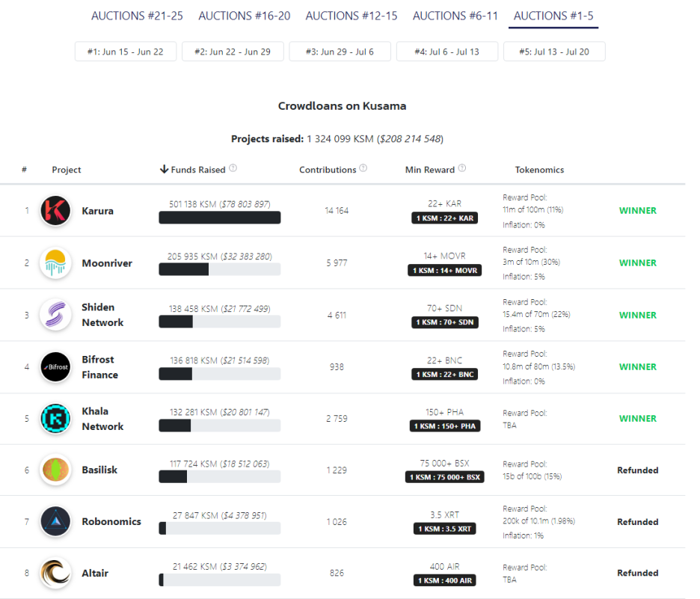Click the '1 KSM : 3.5 XRT' badge
The height and width of the screenshot is (599, 700).
445,529
